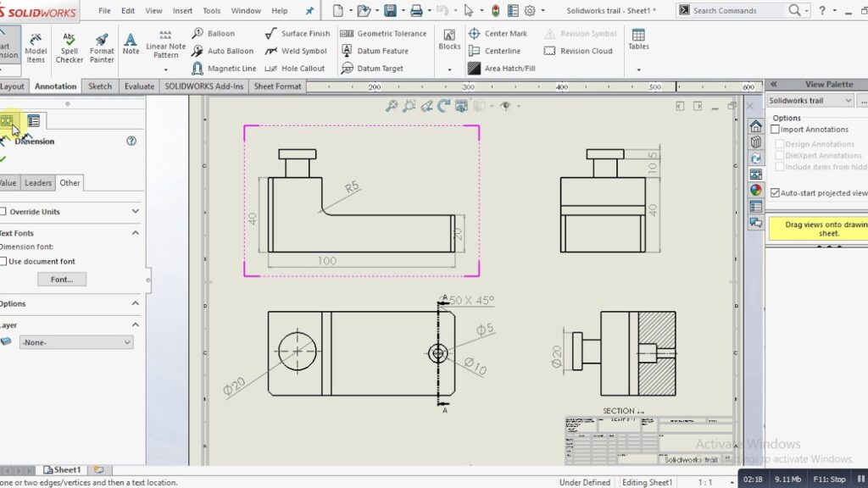Add a Datum Feature symbol
The width and height of the screenshot is (868, 488).
tap(375, 51)
